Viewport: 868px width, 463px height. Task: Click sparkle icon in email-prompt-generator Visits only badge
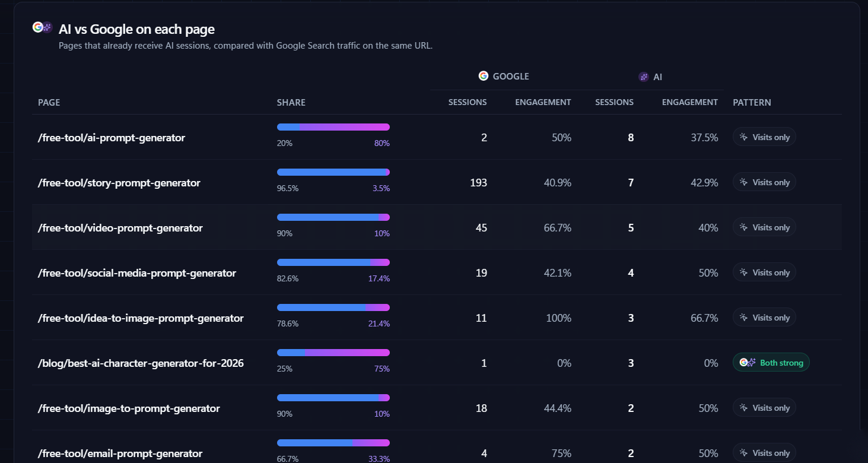[743, 453]
